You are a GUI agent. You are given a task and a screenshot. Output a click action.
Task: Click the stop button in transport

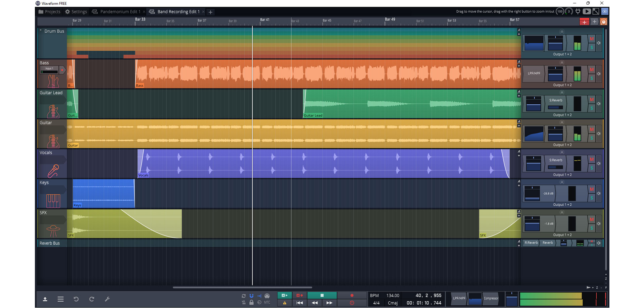click(x=322, y=296)
